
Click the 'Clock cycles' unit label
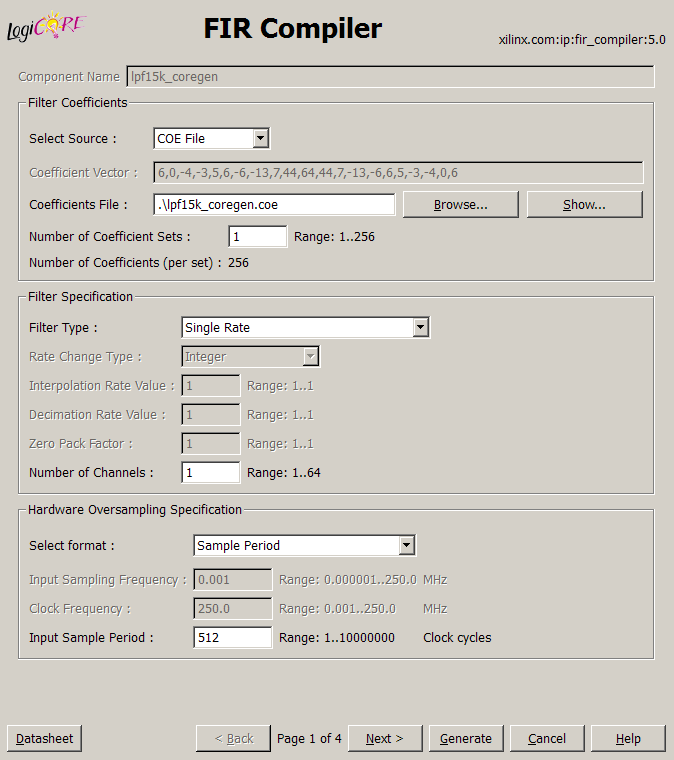coord(457,637)
